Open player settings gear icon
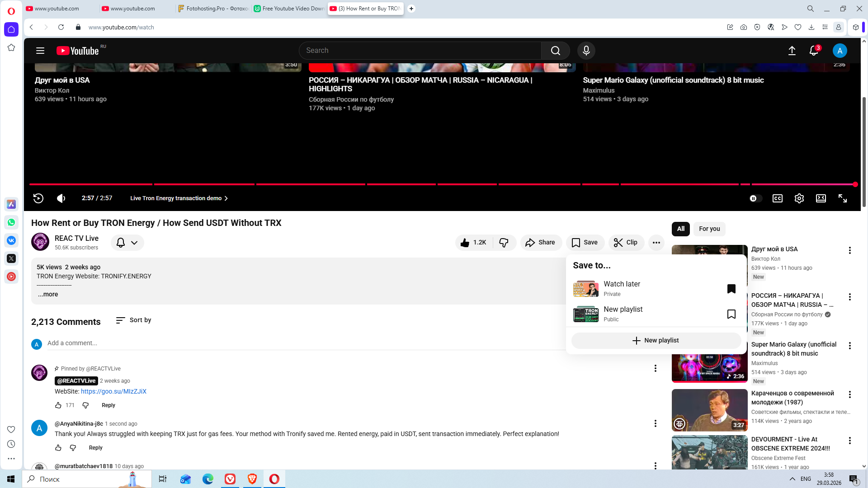 [799, 198]
